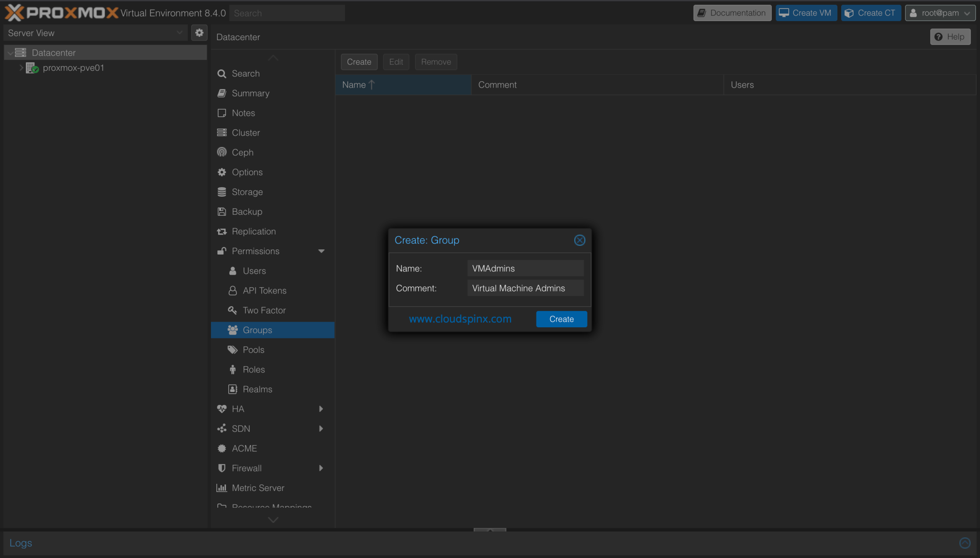Select the Roles section

pos(253,369)
